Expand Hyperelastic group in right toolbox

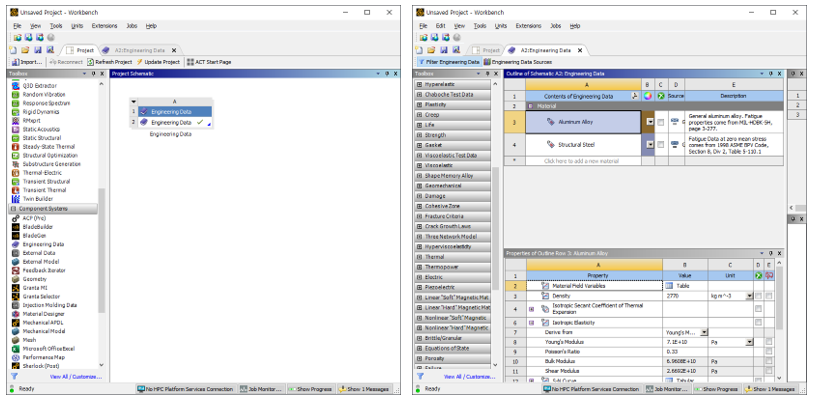point(419,84)
